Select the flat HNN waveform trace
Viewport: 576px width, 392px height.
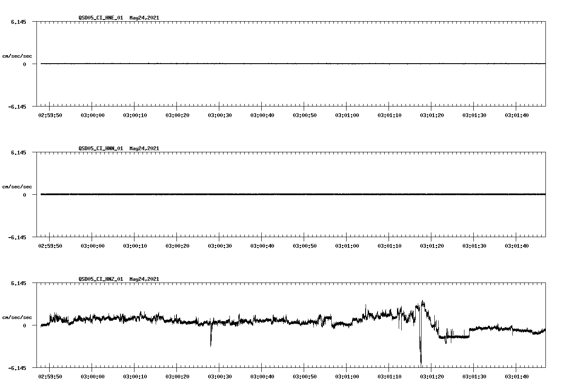click(x=254, y=194)
